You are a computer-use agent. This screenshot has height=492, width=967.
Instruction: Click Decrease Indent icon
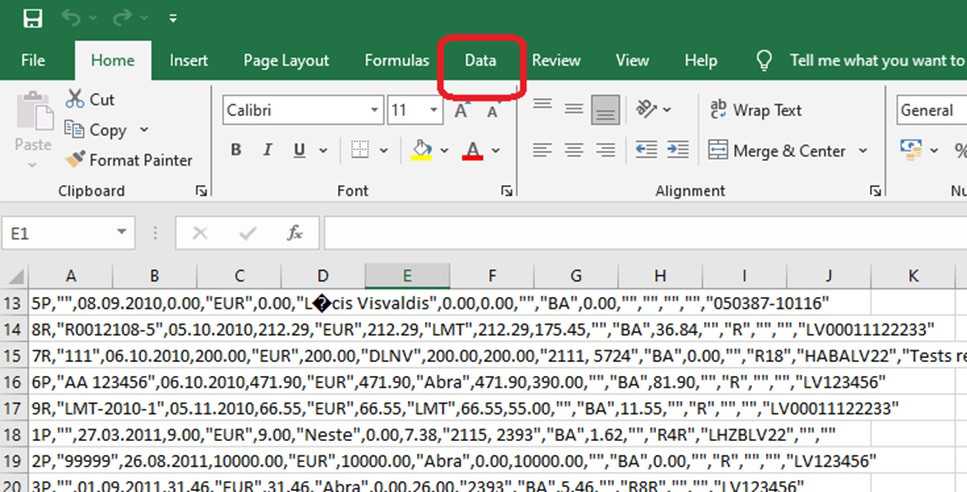point(646,150)
